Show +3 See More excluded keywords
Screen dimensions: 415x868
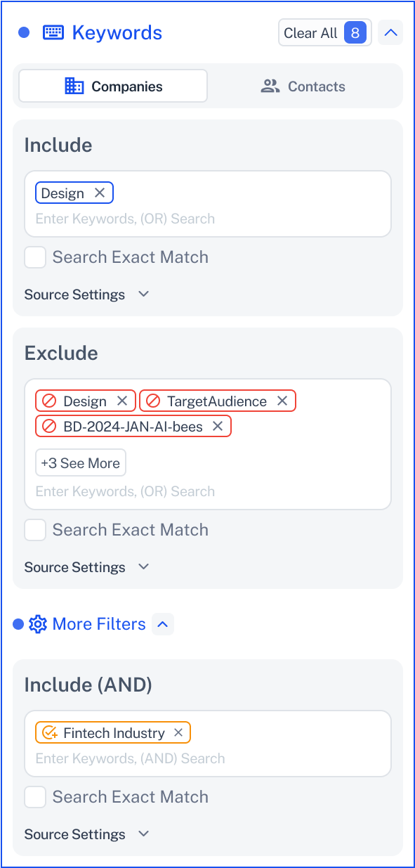pyautogui.click(x=81, y=462)
